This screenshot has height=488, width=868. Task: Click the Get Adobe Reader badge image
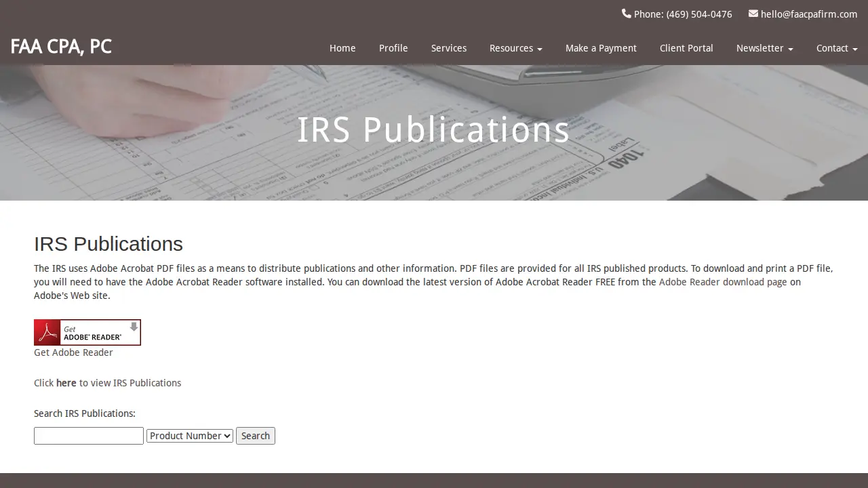click(87, 332)
